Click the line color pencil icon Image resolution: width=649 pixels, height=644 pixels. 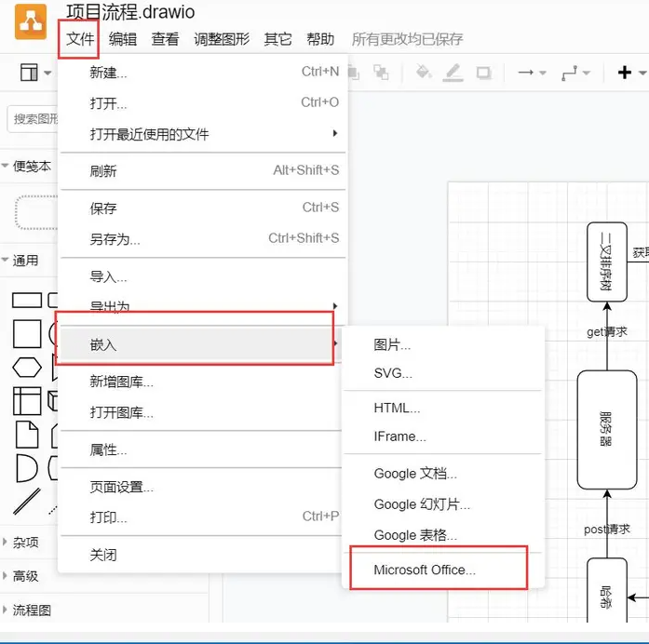(453, 73)
